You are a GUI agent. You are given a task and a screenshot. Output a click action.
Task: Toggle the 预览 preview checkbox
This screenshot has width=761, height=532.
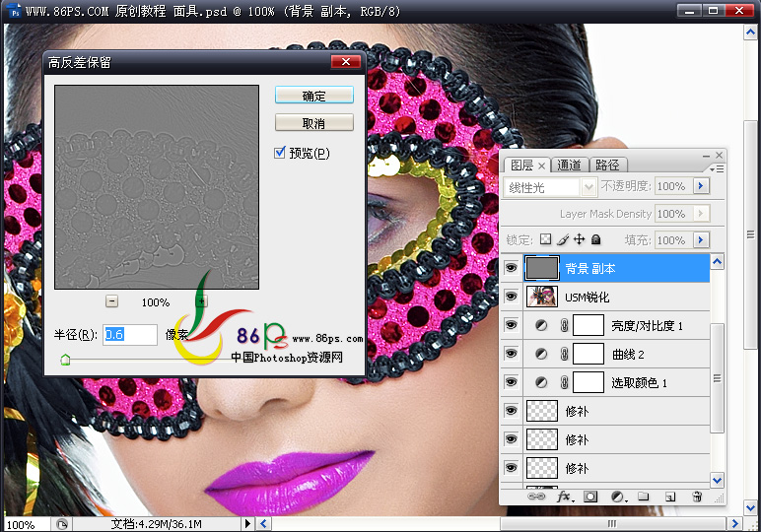click(281, 153)
